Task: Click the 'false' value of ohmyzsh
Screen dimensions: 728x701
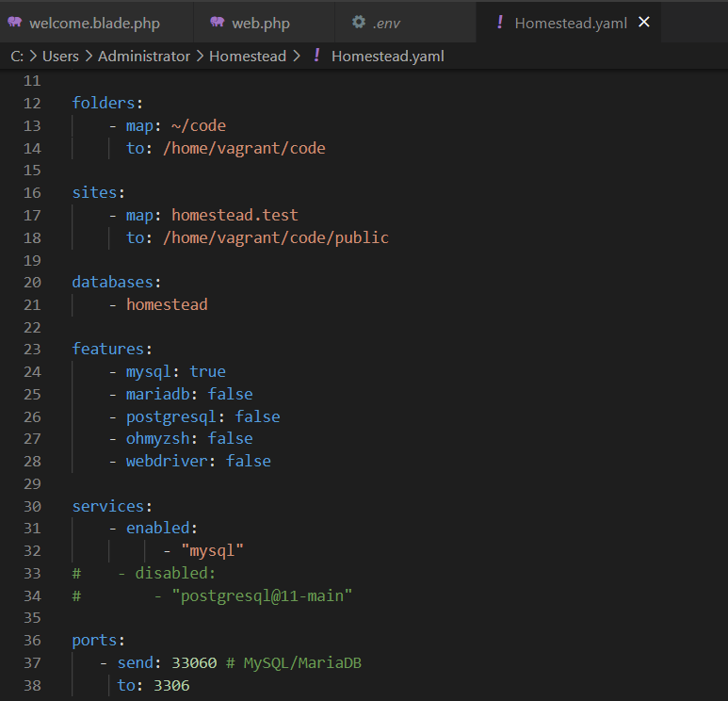Action: click(x=231, y=439)
